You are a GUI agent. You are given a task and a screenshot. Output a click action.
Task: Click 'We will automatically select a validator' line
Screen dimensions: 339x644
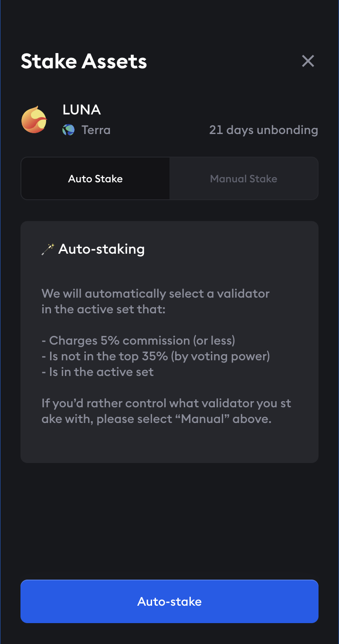156,294
